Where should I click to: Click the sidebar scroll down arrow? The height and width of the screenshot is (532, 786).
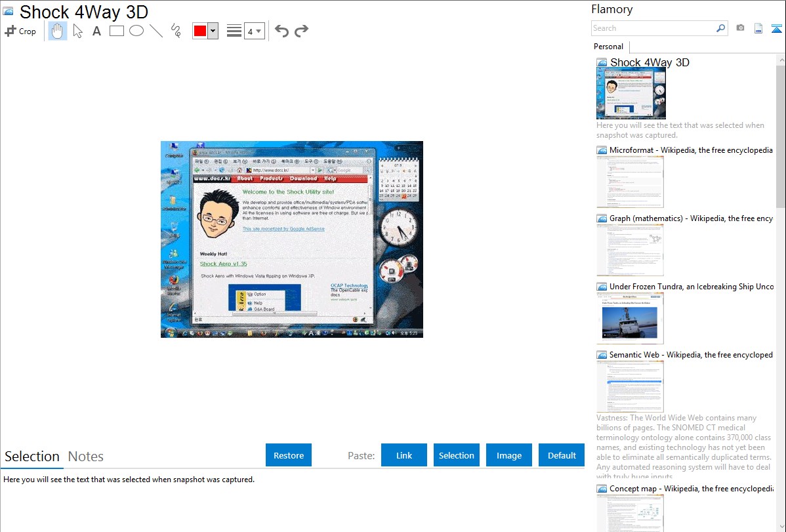click(x=781, y=527)
